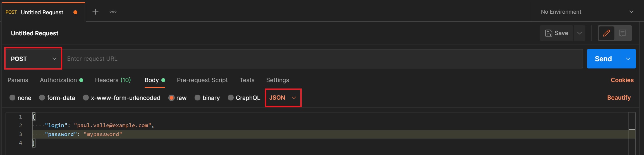This screenshot has width=644, height=155.
Task: Open tab options three-dots menu
Action: click(113, 12)
